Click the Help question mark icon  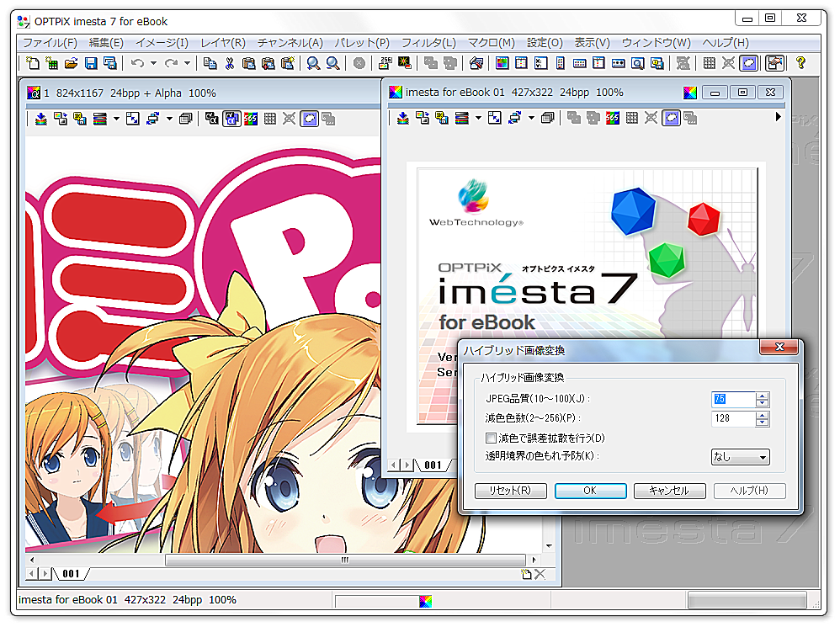click(x=800, y=63)
